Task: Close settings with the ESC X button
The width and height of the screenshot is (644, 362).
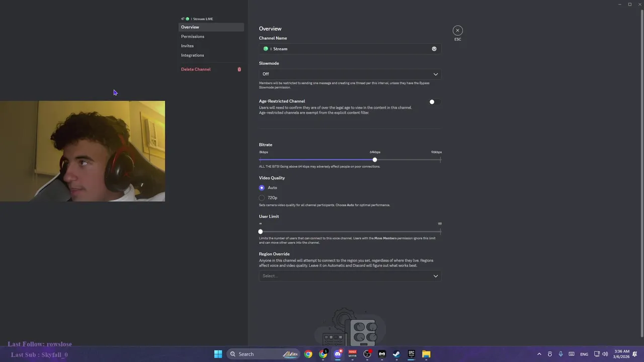Action: tap(457, 31)
